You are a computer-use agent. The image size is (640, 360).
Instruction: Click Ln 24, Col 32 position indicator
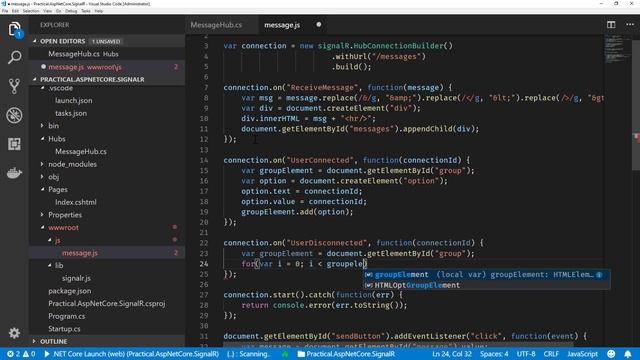pyautogui.click(x=452, y=354)
